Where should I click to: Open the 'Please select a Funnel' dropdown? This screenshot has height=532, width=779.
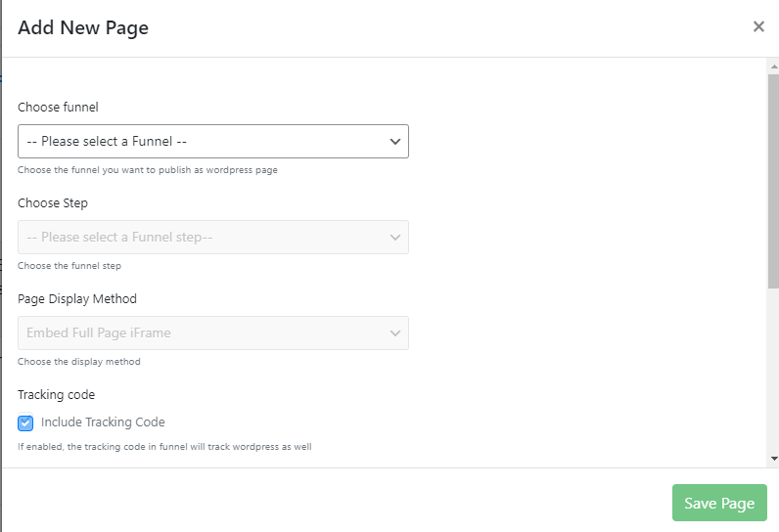click(x=196, y=142)
